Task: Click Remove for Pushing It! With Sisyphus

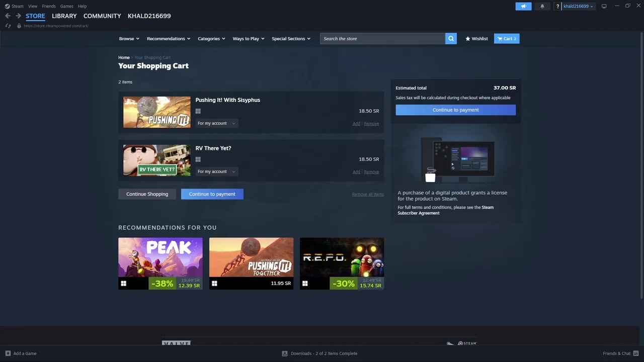Action: [371, 124]
